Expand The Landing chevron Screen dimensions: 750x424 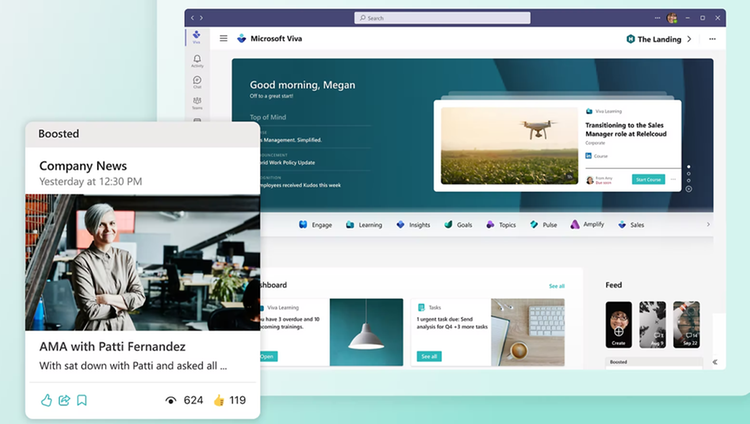click(x=689, y=39)
